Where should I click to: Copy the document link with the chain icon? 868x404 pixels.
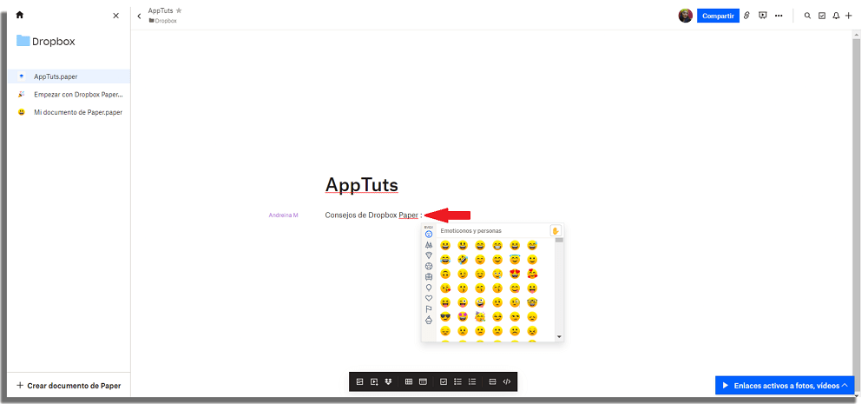[746, 16]
